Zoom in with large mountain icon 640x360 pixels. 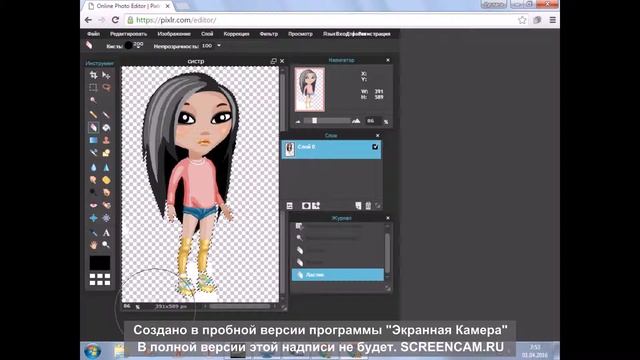pos(356,121)
